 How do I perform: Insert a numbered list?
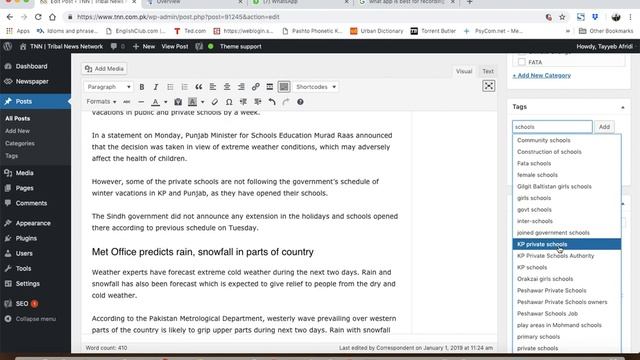pos(184,87)
